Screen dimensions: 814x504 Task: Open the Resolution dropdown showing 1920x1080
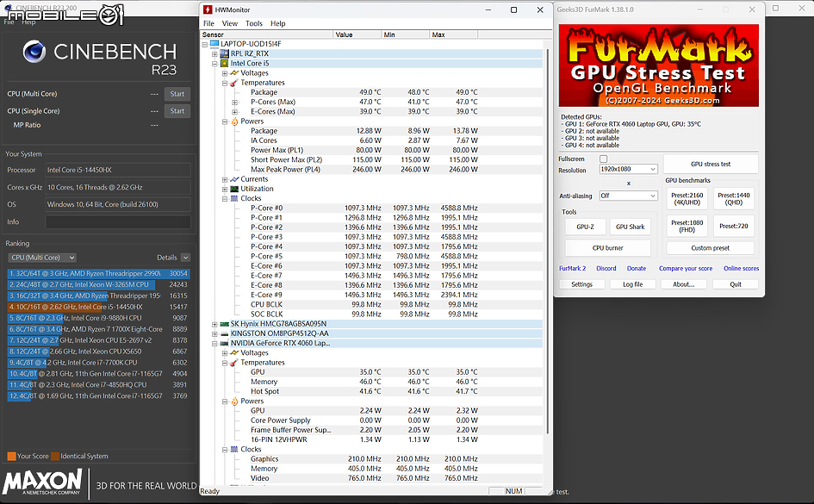click(629, 169)
